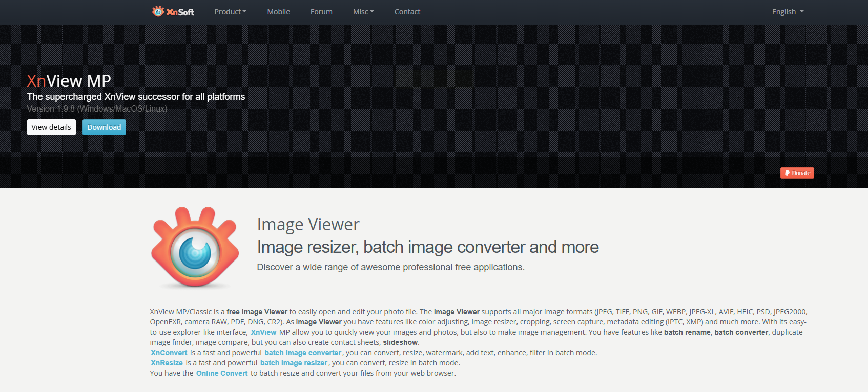Click the 'Version 1.9.8 (Windows/MacOS/Linux)' text
Screen dimensions: 868x392
pyautogui.click(x=97, y=108)
